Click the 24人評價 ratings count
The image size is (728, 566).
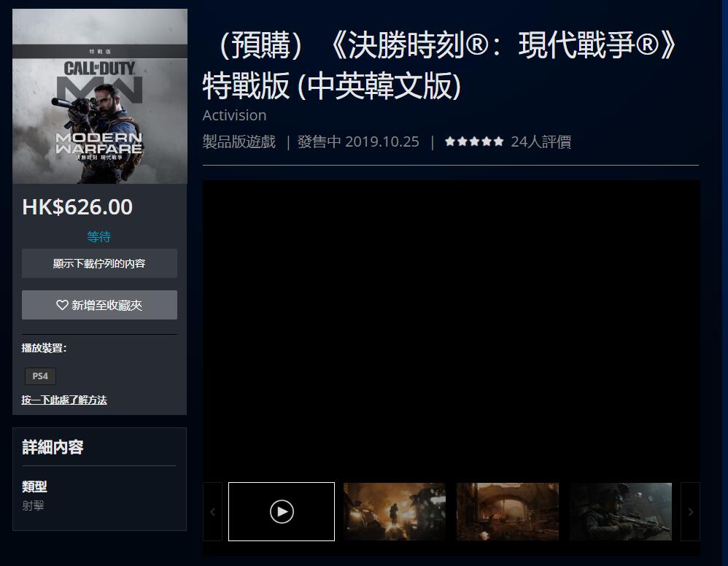541,141
